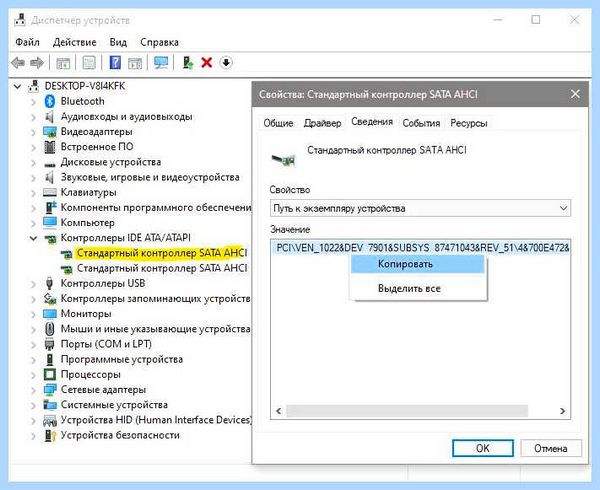Image resolution: width=600 pixels, height=490 pixels.
Task: Click the right scroll arrow in Значение list
Action: pyautogui.click(x=562, y=411)
